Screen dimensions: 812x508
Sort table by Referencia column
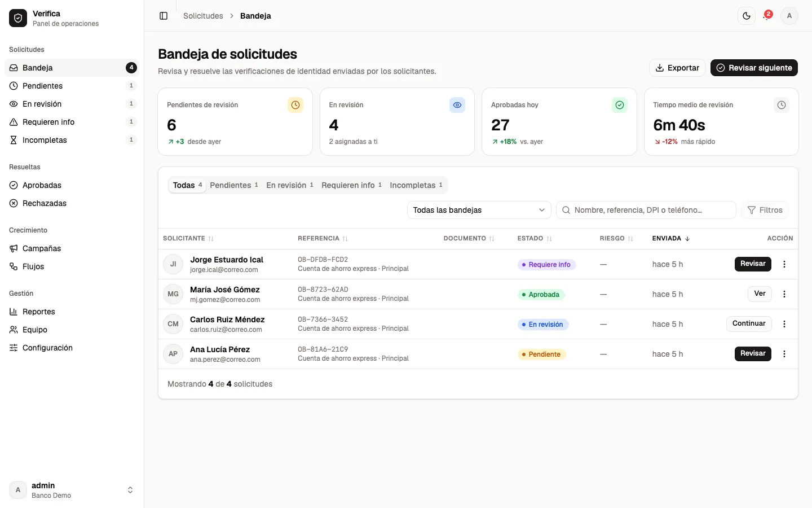(323, 239)
